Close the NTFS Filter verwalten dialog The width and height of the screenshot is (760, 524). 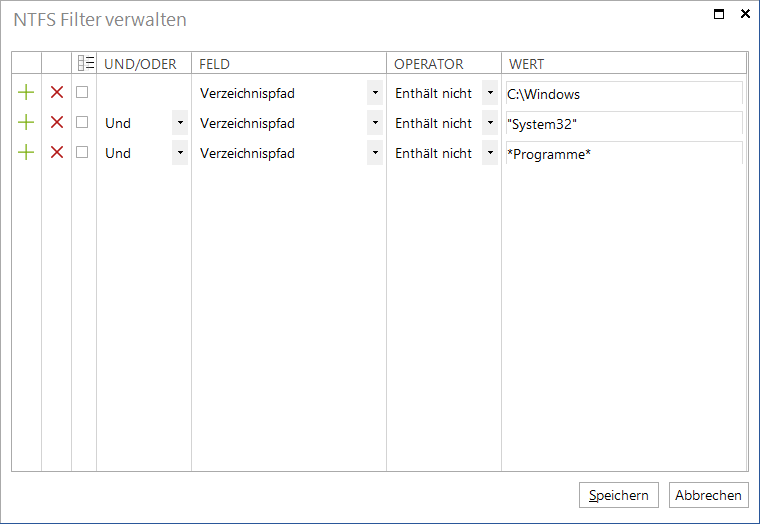click(x=745, y=14)
